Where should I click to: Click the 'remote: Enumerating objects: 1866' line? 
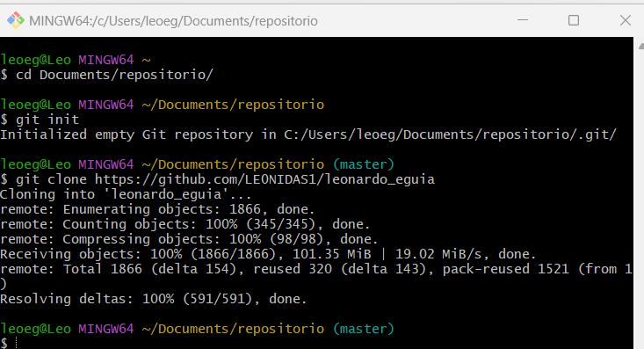tap(157, 209)
